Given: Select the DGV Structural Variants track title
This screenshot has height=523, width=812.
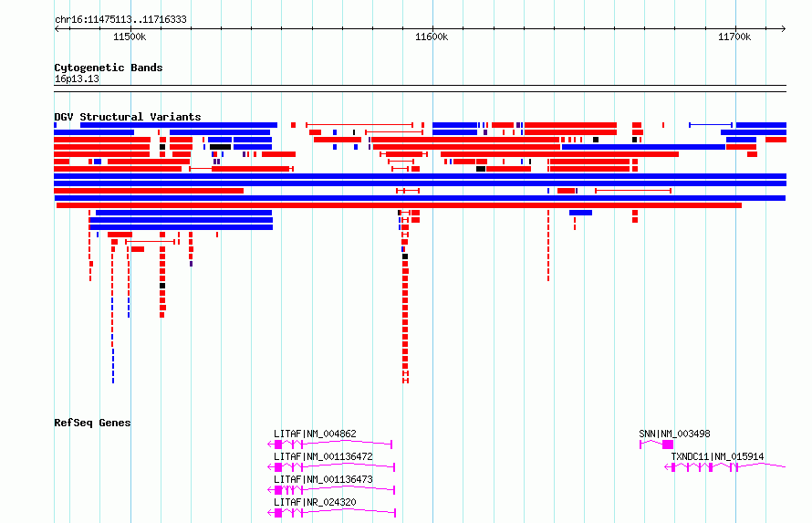Looking at the screenshot, I should [x=128, y=117].
